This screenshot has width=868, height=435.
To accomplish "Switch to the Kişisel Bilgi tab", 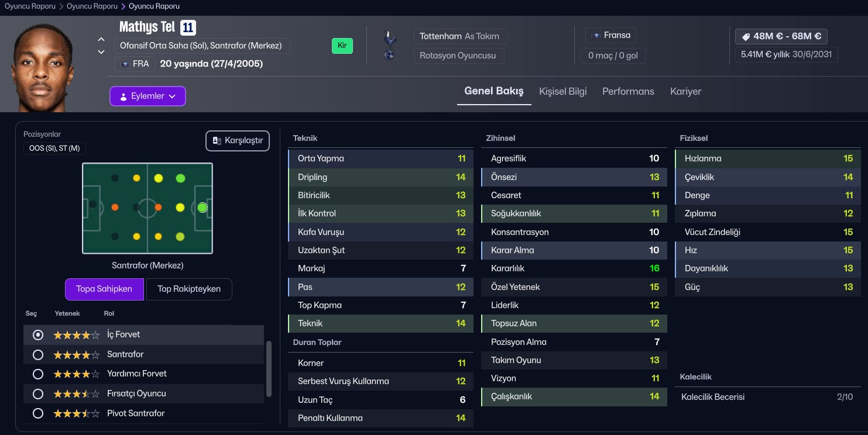I will point(562,91).
